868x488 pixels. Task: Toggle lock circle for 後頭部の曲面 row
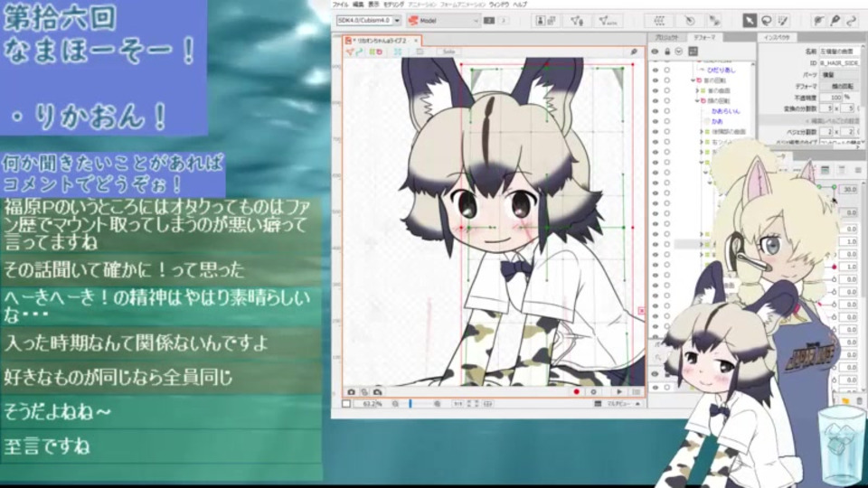coord(667,132)
